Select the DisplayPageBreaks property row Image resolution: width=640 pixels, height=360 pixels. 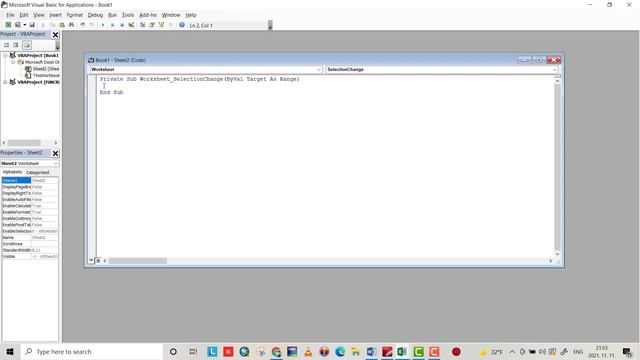coord(30,187)
